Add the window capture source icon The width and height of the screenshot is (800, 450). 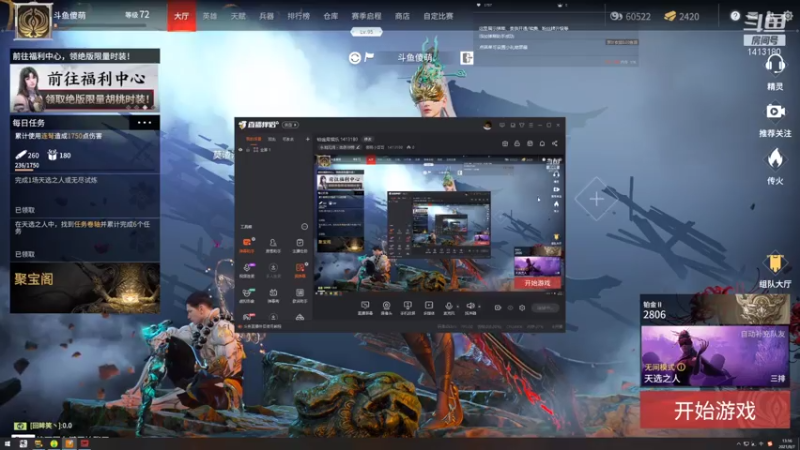407,307
